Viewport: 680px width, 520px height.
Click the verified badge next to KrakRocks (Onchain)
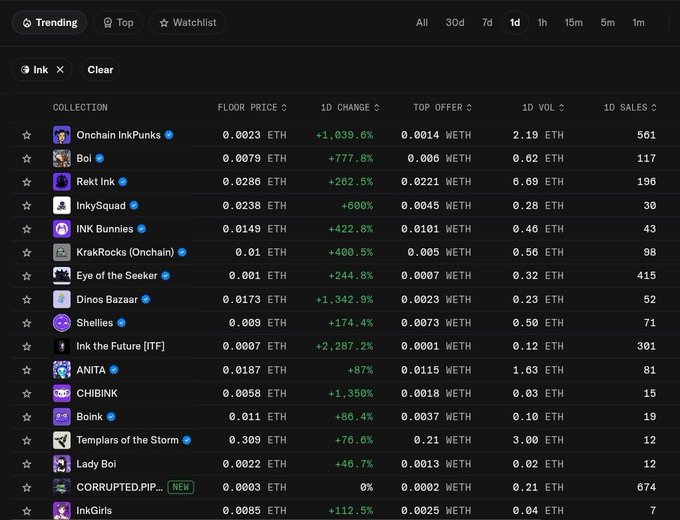tap(182, 252)
